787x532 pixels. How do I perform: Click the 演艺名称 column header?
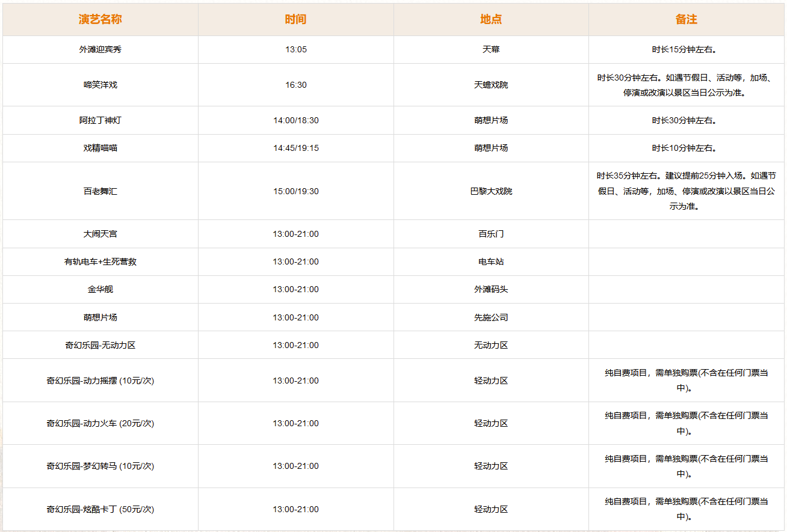tap(100, 19)
